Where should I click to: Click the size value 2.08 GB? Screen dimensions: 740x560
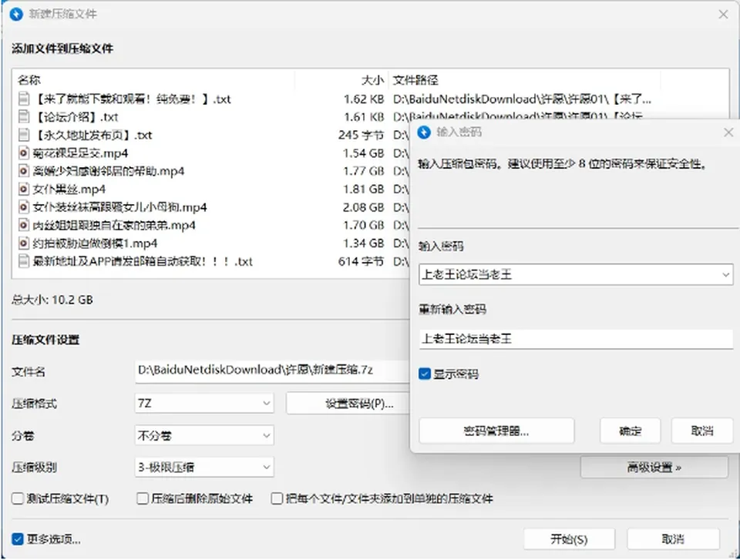coord(363,207)
